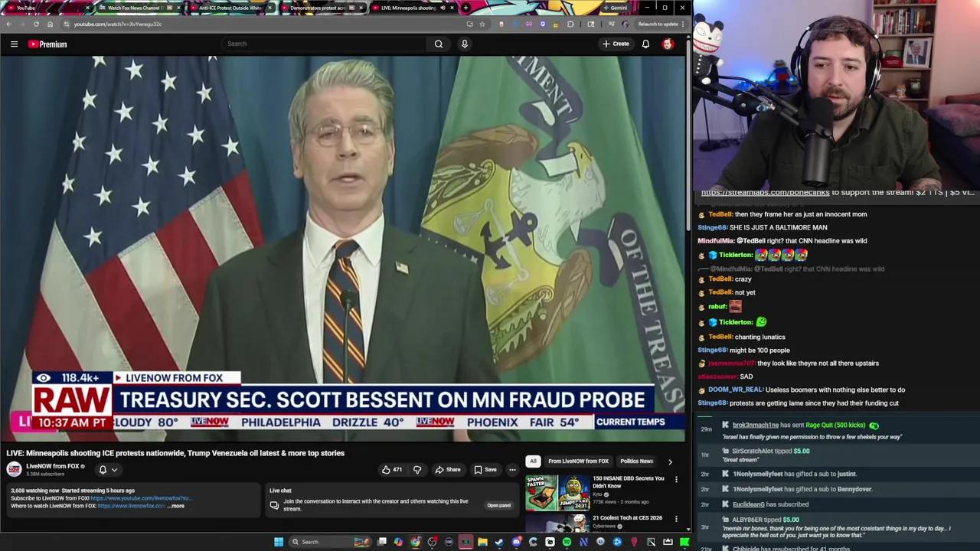The height and width of the screenshot is (551, 980).
Task: Open the Windows Start menu
Action: click(279, 542)
